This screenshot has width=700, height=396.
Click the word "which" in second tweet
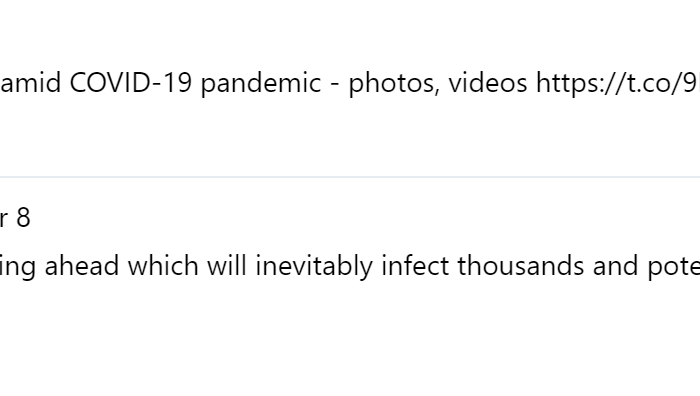point(163,266)
